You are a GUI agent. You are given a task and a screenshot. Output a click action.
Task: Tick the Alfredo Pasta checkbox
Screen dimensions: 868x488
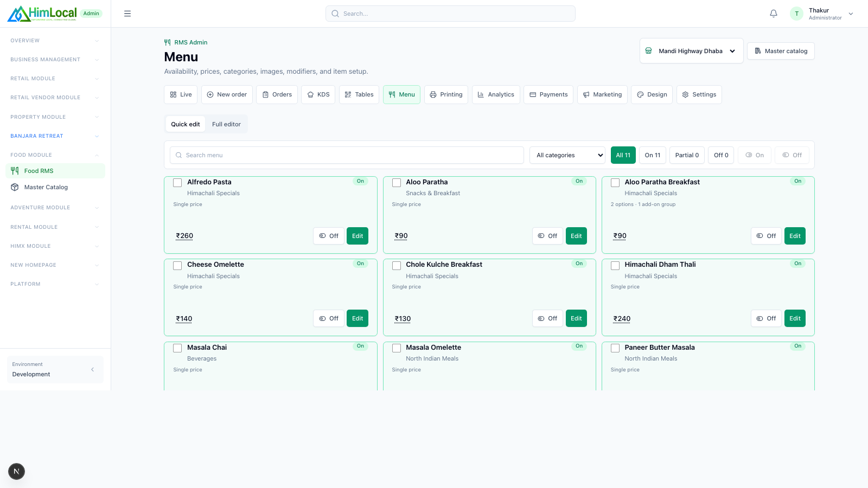(x=177, y=183)
